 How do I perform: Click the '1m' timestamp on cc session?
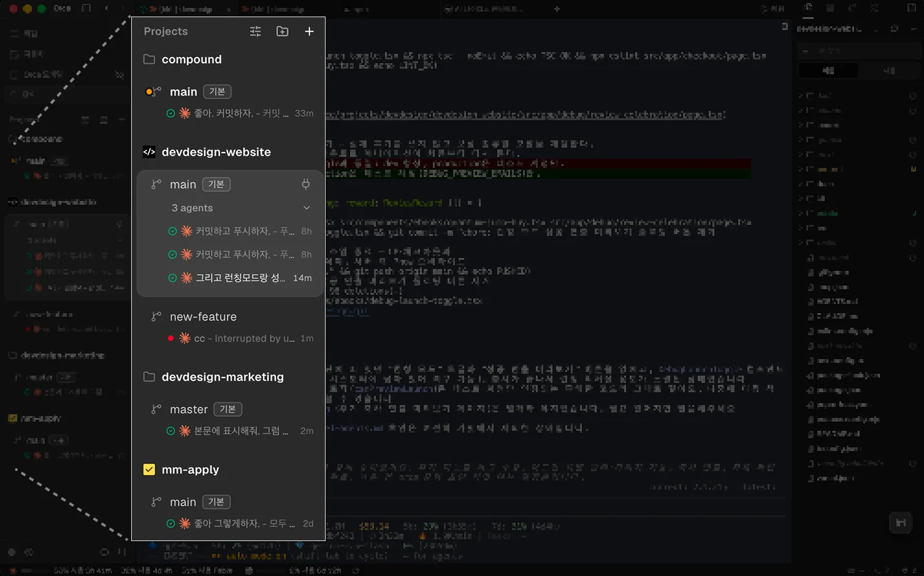tap(307, 338)
